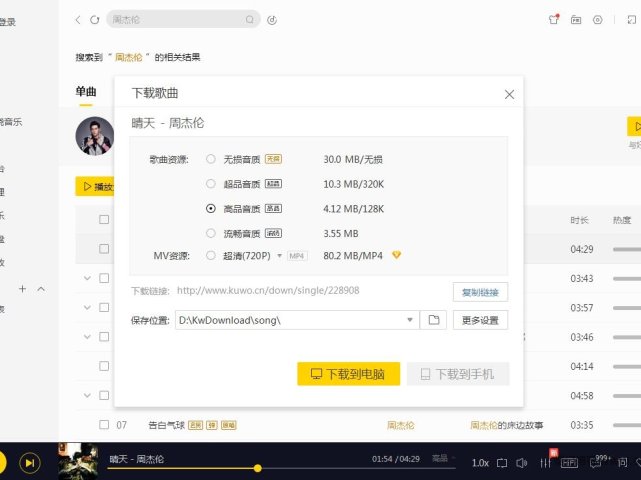The height and width of the screenshot is (480, 641).
Task: Click the song title 告白气球
Action: (166, 425)
